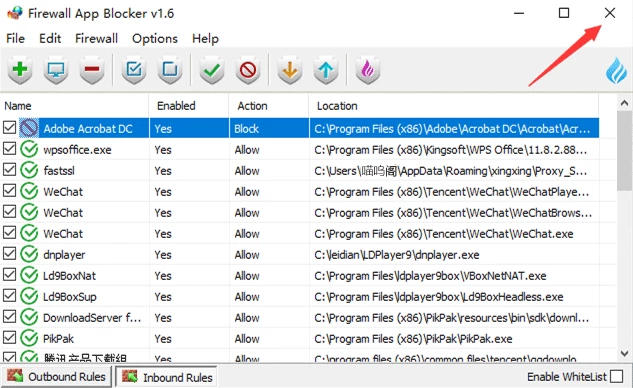This screenshot has height=388, width=633.
Task: Toggle the wpsoffice.exe checkbox
Action: (9, 149)
